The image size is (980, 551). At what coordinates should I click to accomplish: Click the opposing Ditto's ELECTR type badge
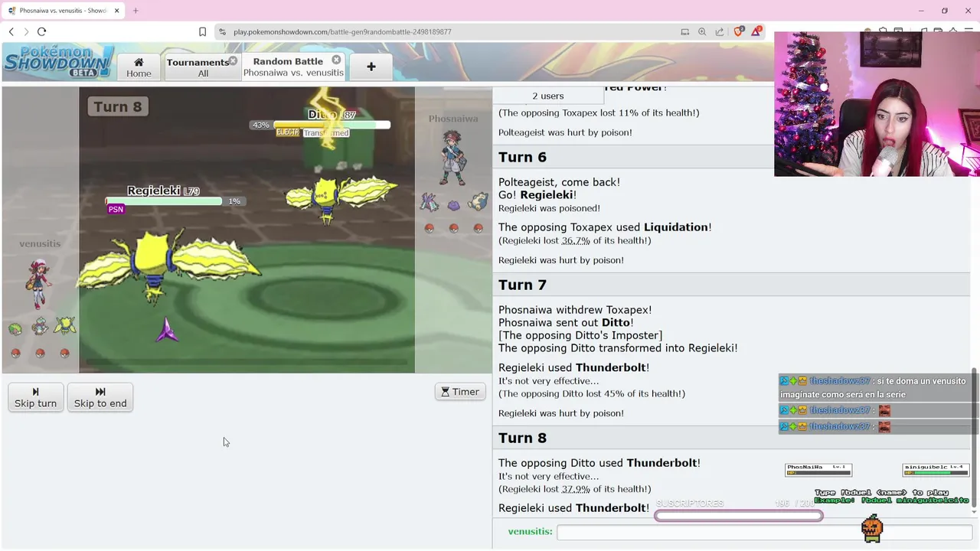click(x=288, y=132)
